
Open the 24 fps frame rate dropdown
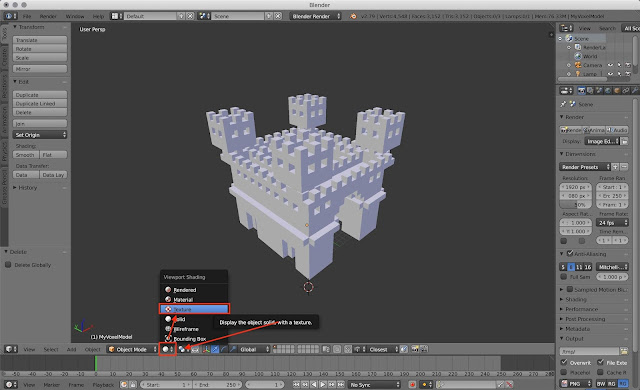[x=612, y=223]
